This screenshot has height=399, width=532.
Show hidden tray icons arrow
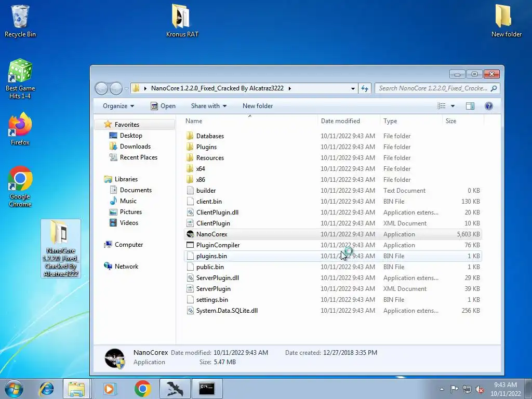(x=442, y=389)
